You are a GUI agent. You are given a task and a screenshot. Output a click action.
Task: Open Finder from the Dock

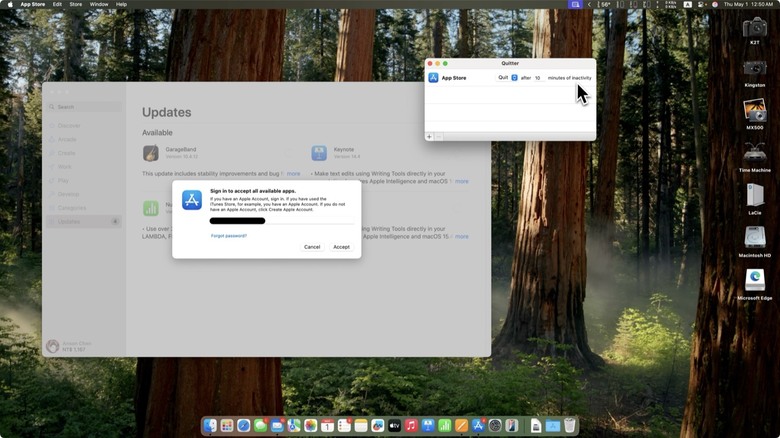point(210,426)
